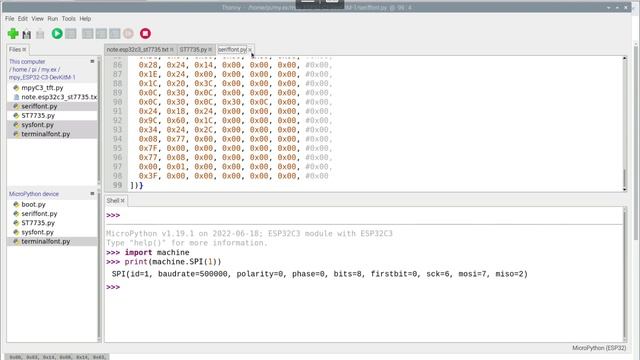The width and height of the screenshot is (640, 360).
Task: Select seriffont.py on MicroPython device
Action: (x=39, y=213)
